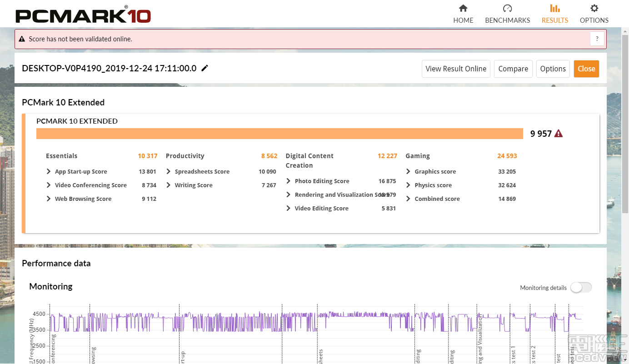
Task: Open Benchmarks via the gauge icon
Action: tap(507, 8)
